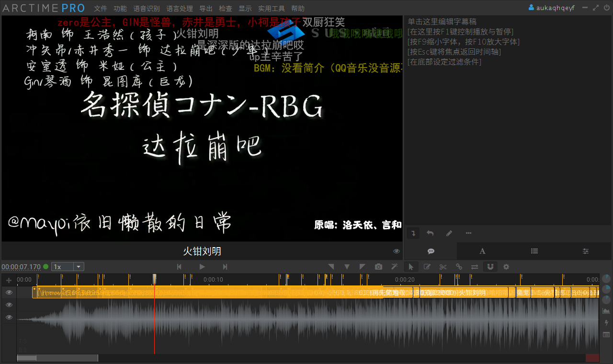Open the 1x playback speed dropdown
Viewport: 613px width, 364px height.
click(68, 267)
